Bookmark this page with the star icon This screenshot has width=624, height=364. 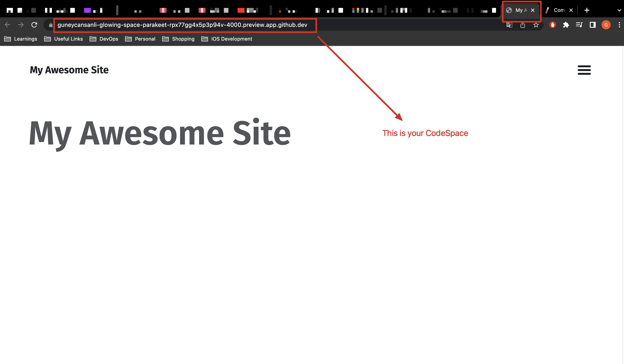point(536,25)
